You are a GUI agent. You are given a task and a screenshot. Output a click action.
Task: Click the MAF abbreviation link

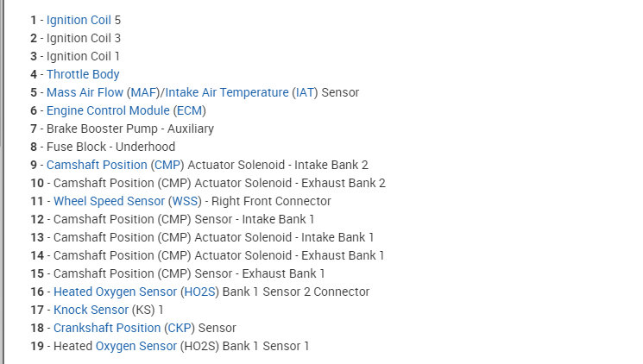pos(143,92)
